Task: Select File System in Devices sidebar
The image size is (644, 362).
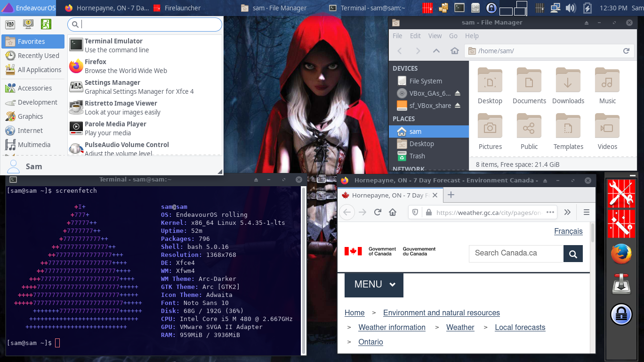Action: (x=429, y=81)
